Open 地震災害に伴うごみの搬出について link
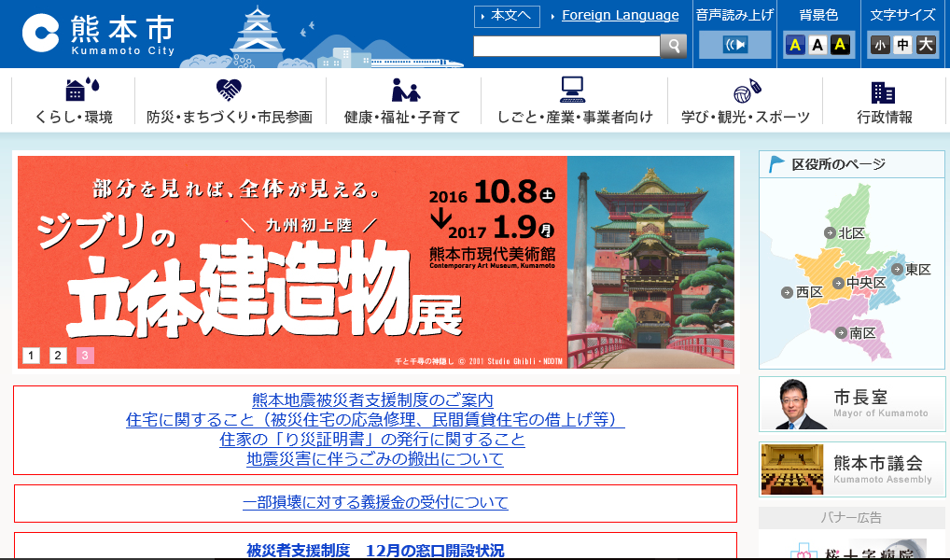 [375, 459]
